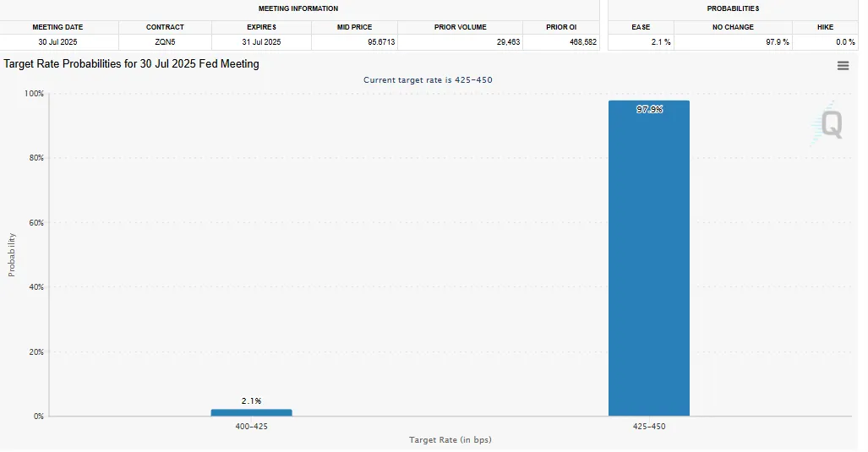Click the Expires column header

pyautogui.click(x=261, y=27)
